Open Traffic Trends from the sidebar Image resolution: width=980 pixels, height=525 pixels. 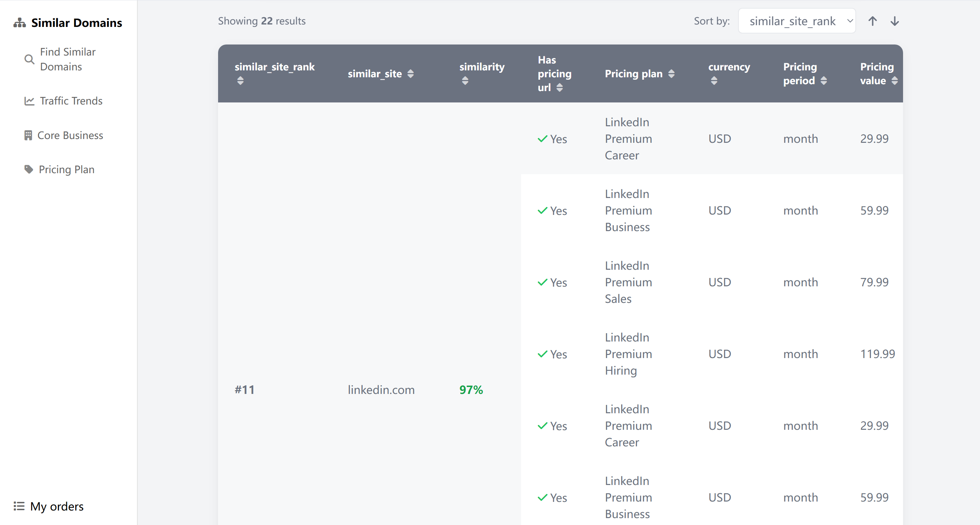click(71, 101)
